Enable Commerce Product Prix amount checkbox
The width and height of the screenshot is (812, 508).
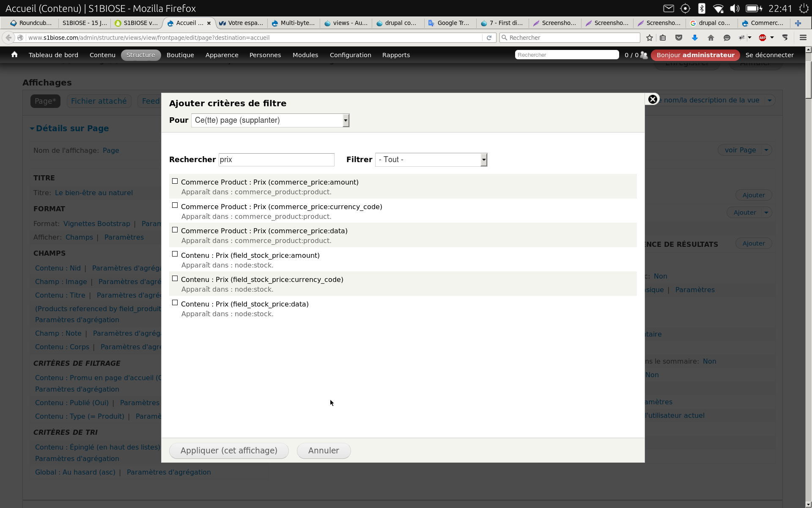[175, 181]
